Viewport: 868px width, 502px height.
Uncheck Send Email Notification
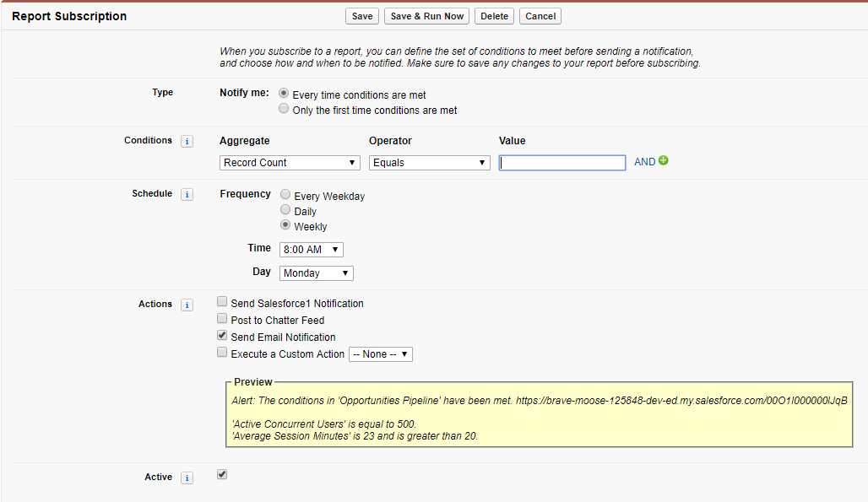tap(222, 336)
